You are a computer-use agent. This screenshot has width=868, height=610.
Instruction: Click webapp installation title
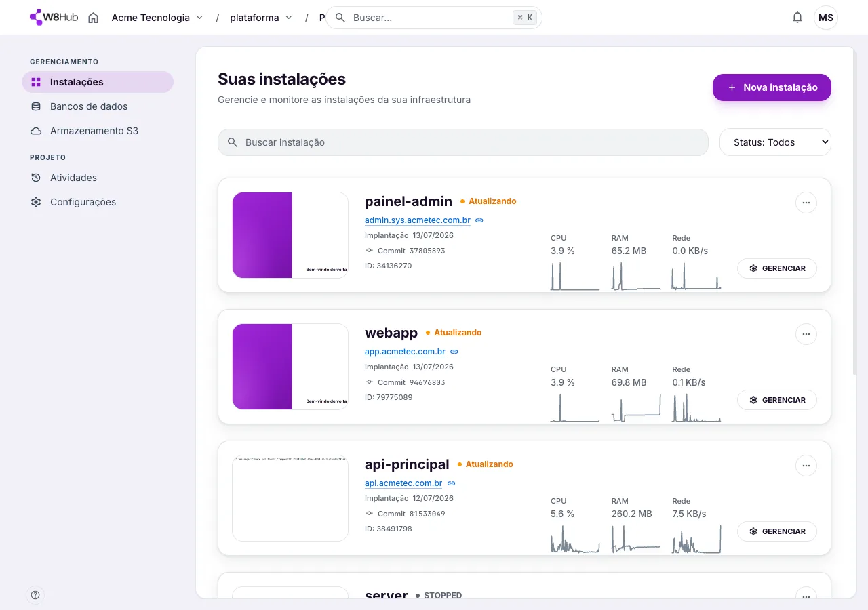click(391, 333)
